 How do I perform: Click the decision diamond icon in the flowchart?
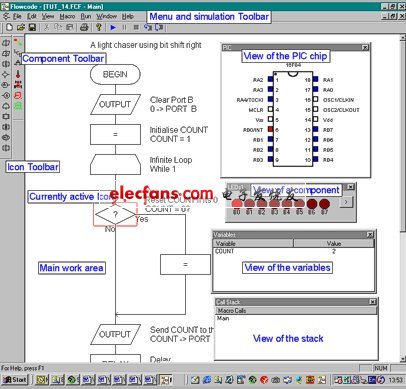tap(115, 214)
